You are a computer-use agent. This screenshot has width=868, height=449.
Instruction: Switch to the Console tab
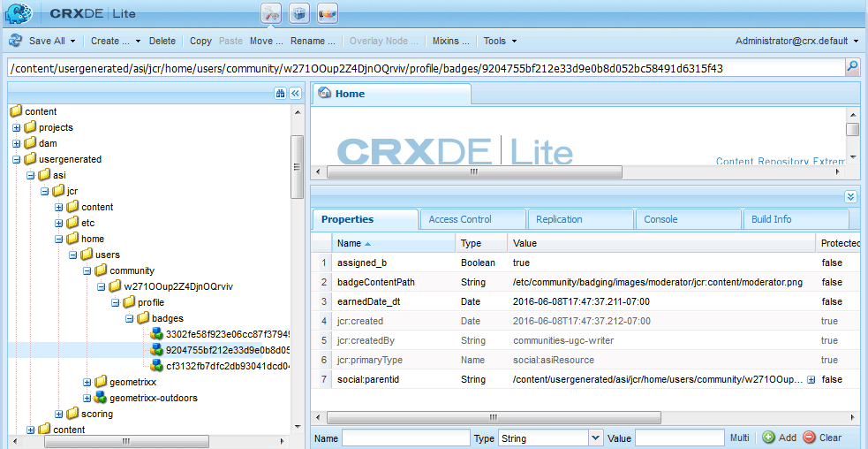[660, 219]
